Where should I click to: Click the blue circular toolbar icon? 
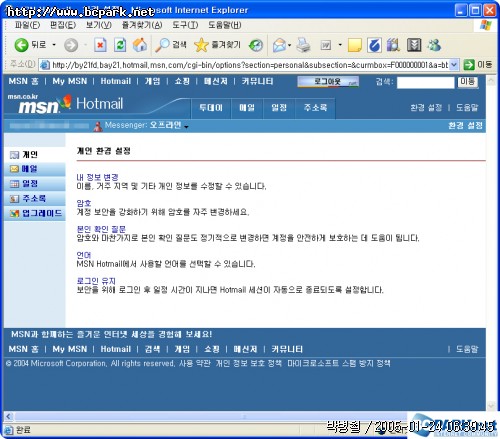point(374,45)
